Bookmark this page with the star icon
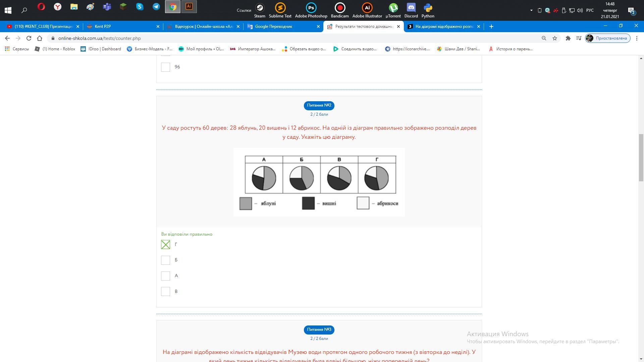The image size is (644, 362). [x=555, y=38]
